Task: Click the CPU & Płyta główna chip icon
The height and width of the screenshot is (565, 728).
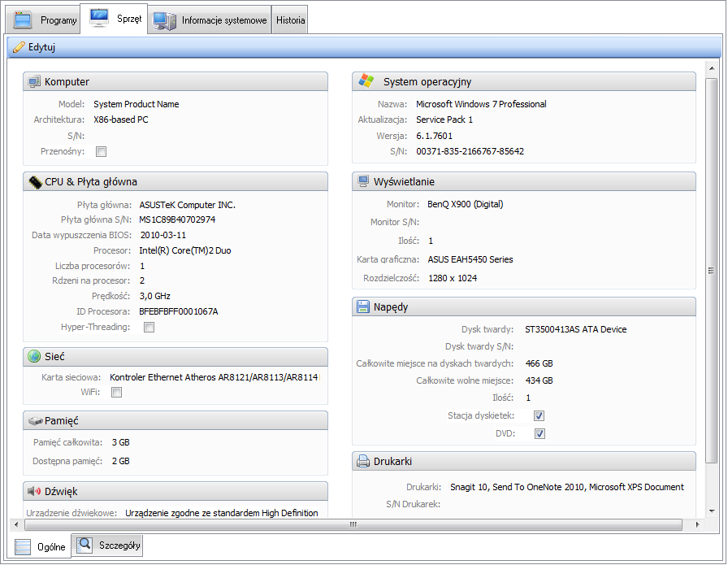Action: point(35,181)
